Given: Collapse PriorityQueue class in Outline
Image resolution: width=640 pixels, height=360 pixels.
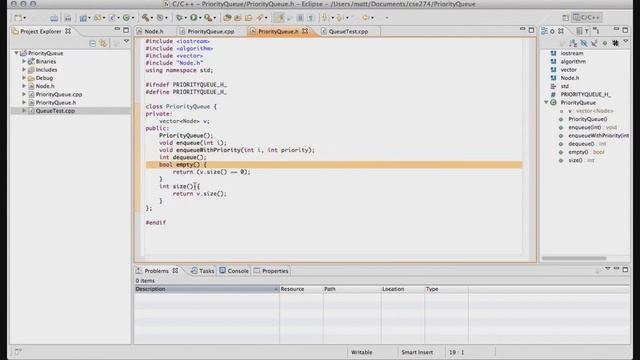Looking at the screenshot, I should [546, 102].
